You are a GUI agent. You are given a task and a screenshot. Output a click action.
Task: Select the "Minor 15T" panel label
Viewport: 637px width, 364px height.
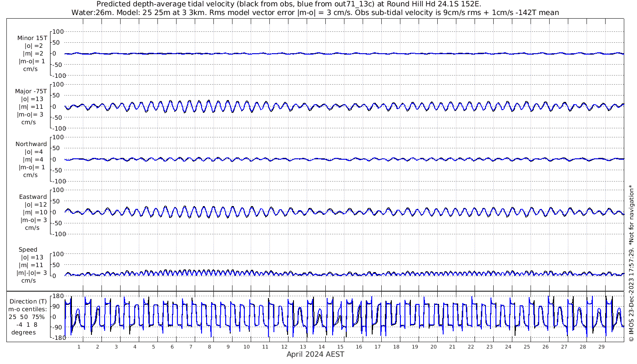[32, 38]
